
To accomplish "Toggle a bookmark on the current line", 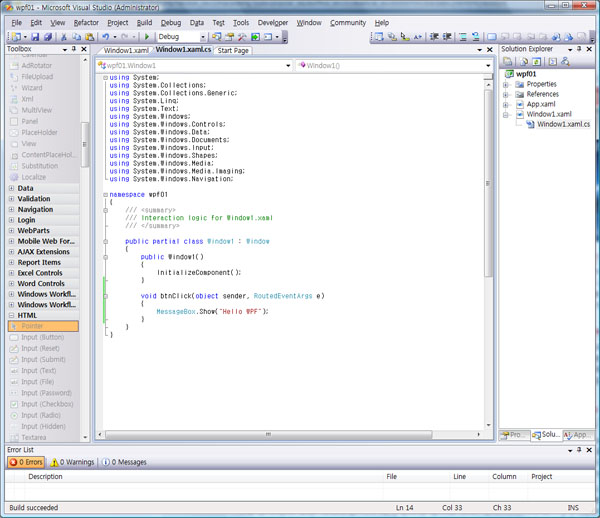I will (491, 37).
